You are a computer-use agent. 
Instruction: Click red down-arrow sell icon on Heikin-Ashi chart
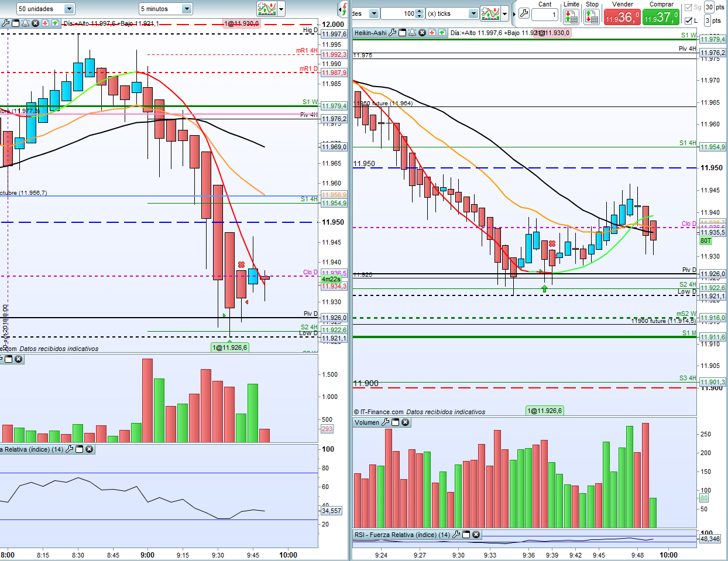(432, 33)
